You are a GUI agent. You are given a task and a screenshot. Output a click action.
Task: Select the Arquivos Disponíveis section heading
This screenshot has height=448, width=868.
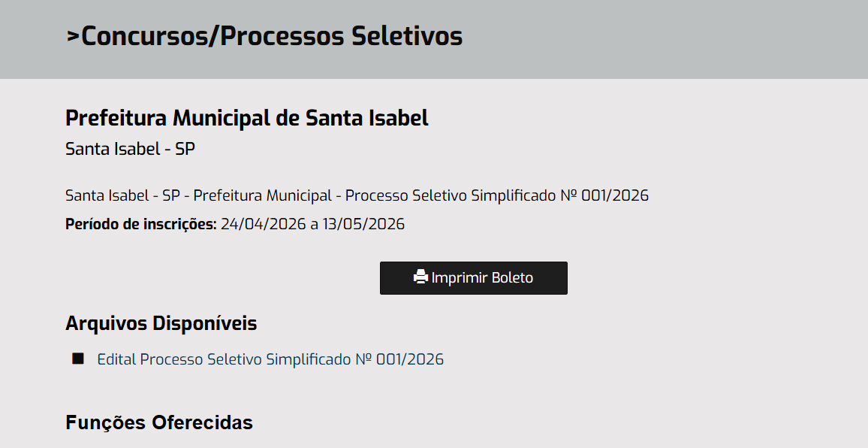pos(161,323)
